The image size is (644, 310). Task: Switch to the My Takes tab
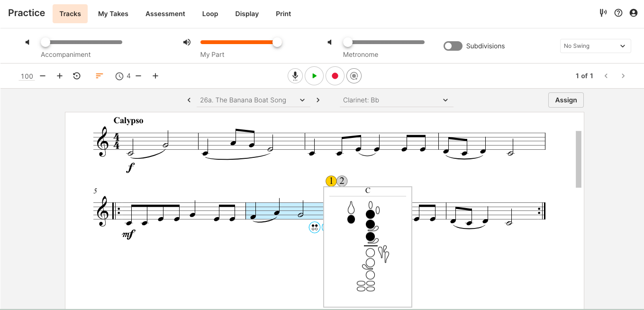click(113, 14)
